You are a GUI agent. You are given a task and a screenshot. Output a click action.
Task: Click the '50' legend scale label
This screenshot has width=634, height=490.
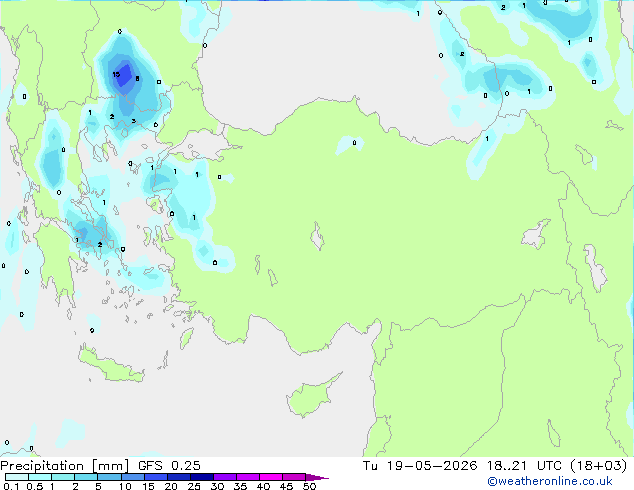pyautogui.click(x=309, y=486)
